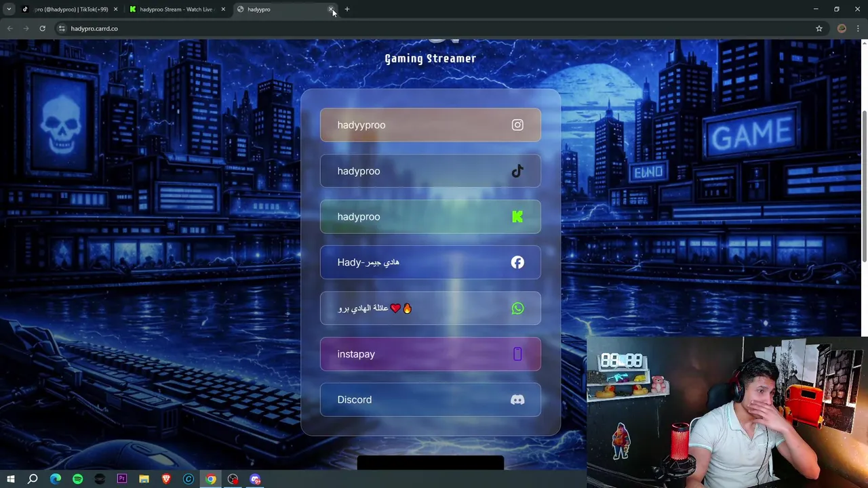Open the tab search dropdown
The width and height of the screenshot is (868, 488).
tap(9, 9)
